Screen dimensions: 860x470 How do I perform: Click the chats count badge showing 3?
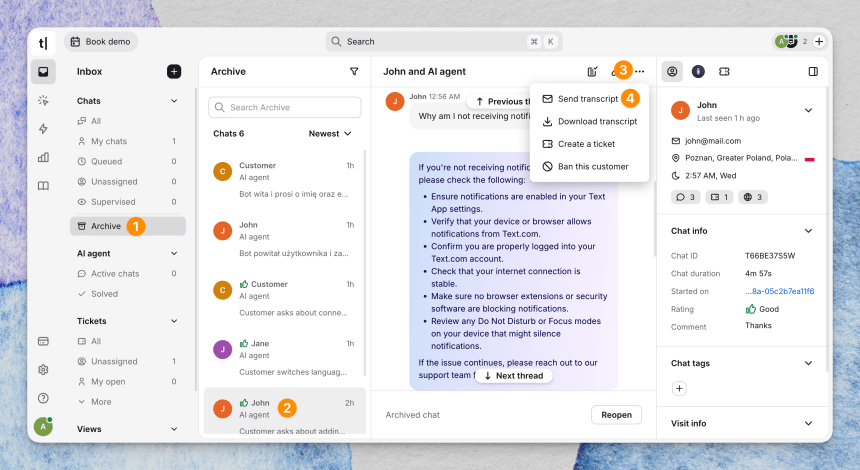[x=686, y=197]
